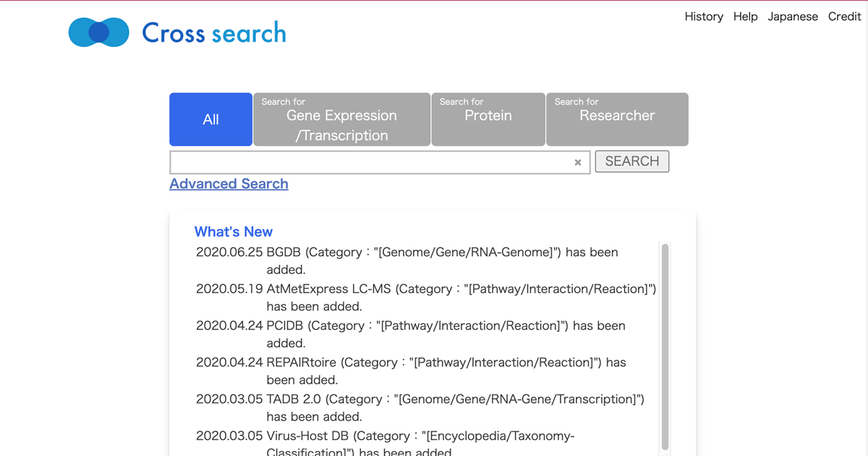
Task: Click the blue Cross search logo icon
Action: [x=99, y=33]
